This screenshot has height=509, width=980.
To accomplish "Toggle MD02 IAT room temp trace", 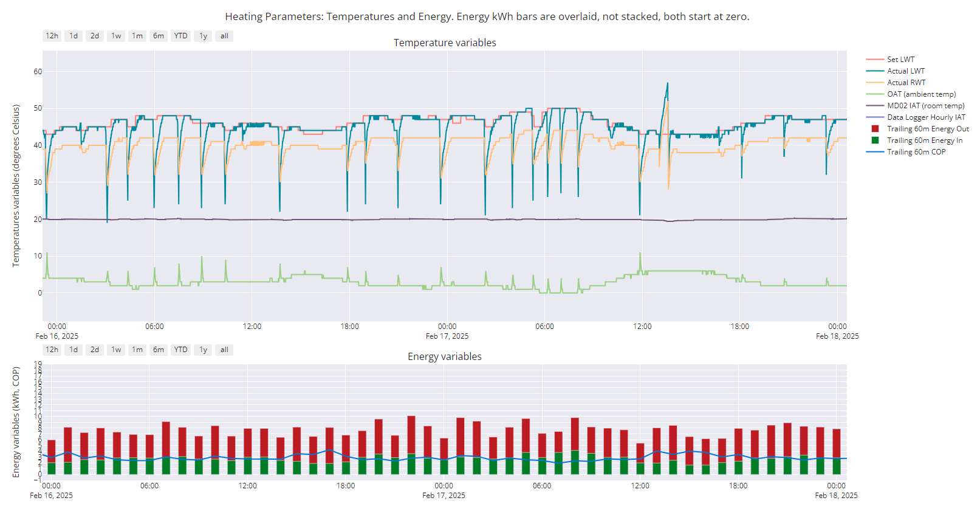I will [x=925, y=106].
